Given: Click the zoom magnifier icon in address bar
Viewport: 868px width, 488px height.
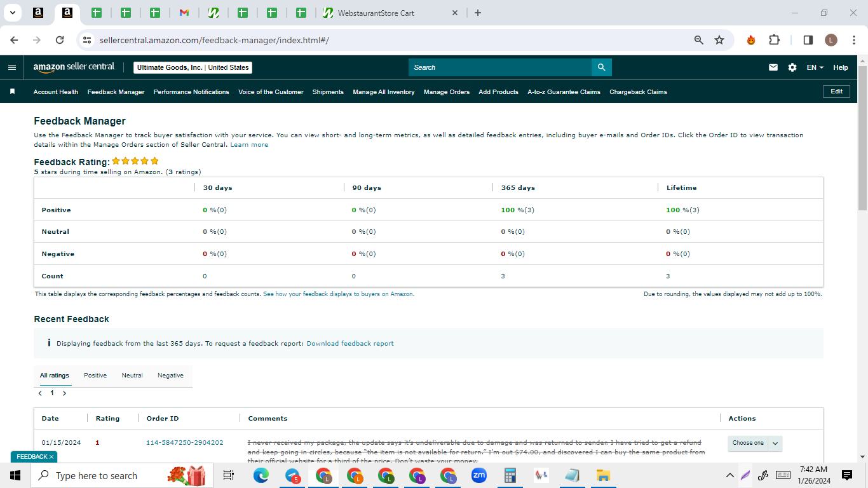Looking at the screenshot, I should pyautogui.click(x=699, y=40).
